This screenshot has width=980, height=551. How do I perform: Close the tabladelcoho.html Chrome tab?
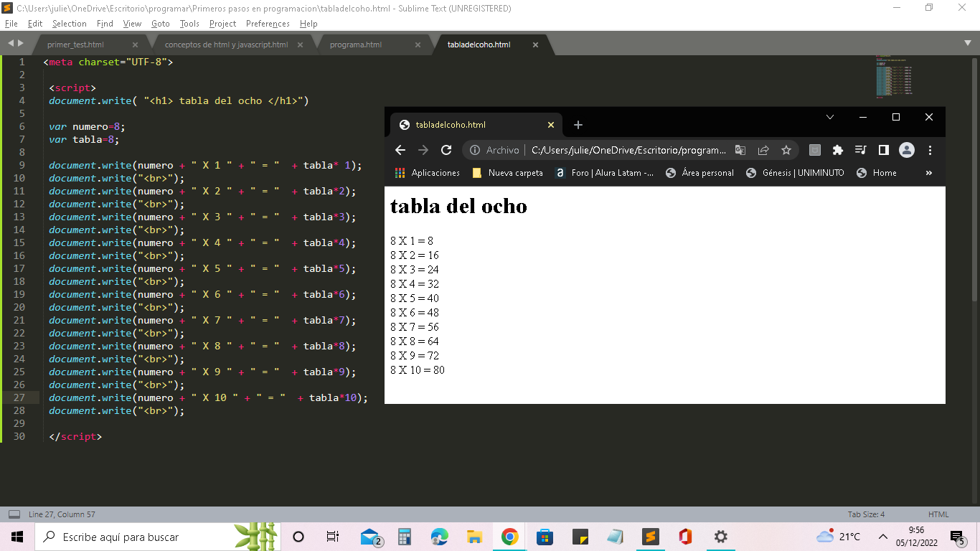551,125
